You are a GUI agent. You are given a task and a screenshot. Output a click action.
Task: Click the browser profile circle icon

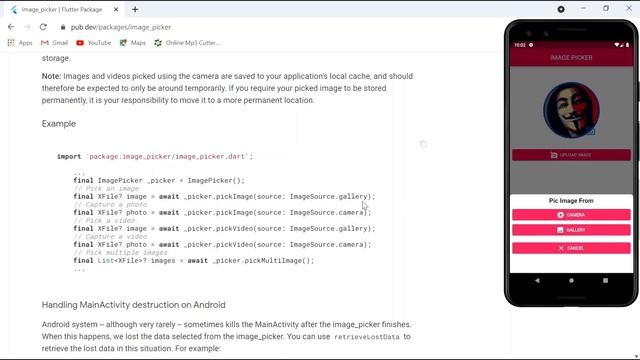point(561,9)
